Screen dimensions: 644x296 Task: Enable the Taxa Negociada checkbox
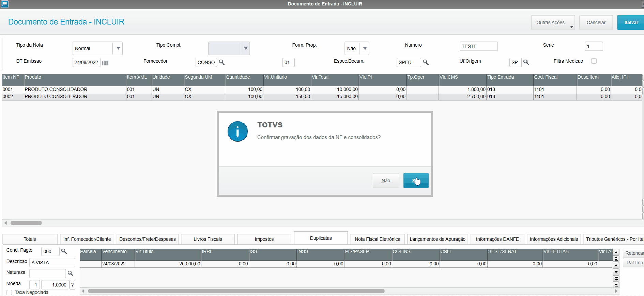[x=9, y=293]
